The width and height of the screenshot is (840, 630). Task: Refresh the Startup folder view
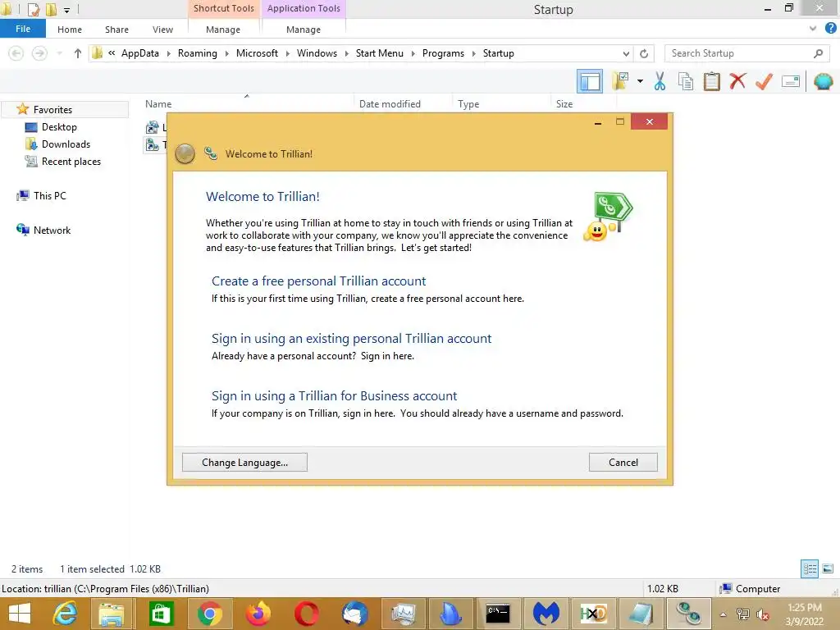click(x=644, y=53)
